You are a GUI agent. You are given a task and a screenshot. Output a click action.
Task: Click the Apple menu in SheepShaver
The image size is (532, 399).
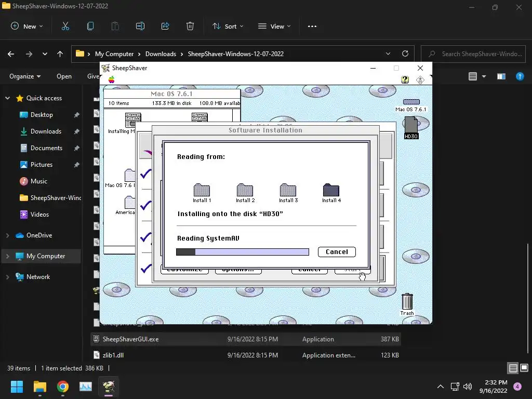111,79
